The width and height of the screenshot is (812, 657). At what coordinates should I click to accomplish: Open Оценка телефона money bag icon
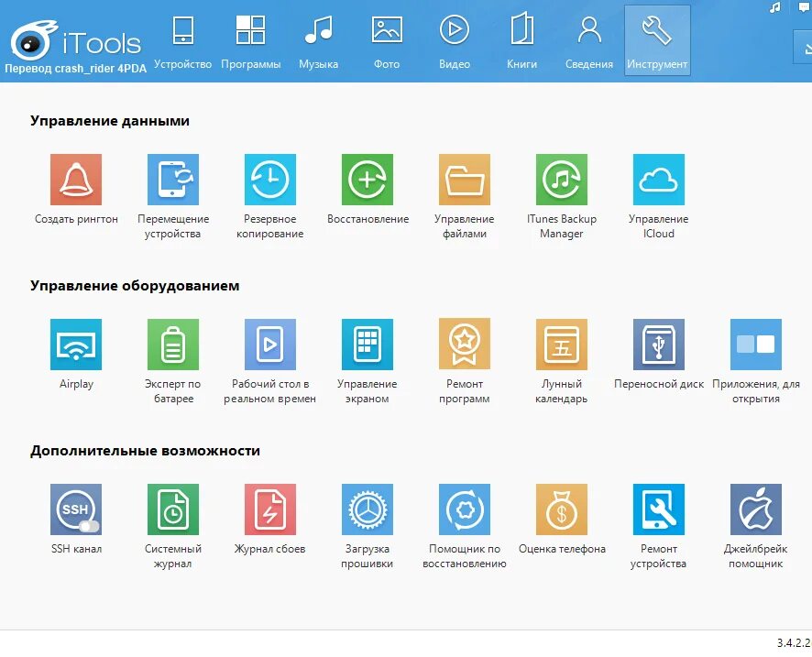pyautogui.click(x=562, y=509)
